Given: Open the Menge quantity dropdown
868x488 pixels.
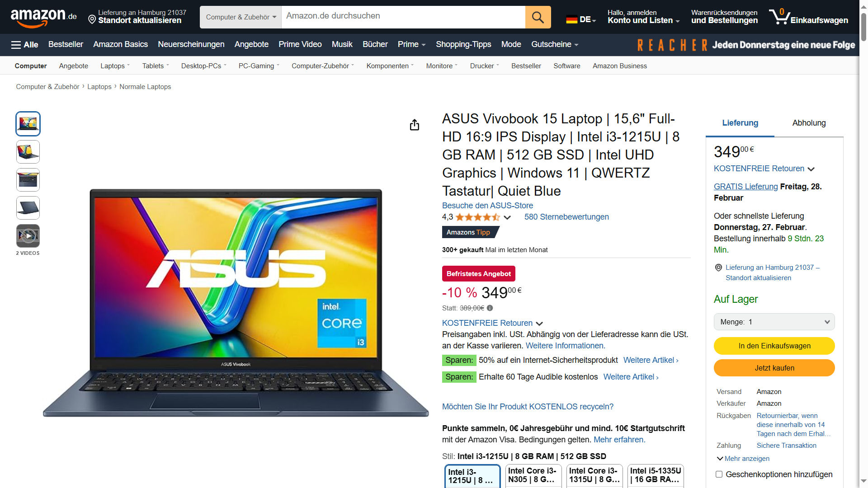Looking at the screenshot, I should 774,322.
